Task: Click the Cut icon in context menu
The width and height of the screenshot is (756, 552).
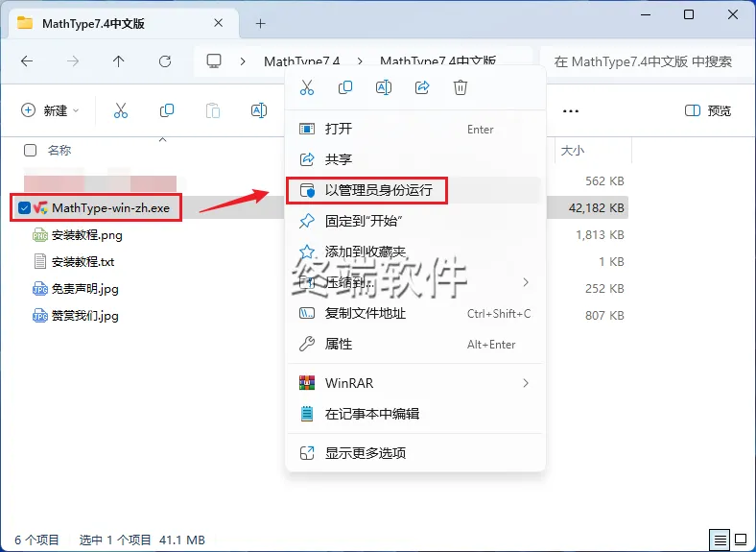Action: coord(307,87)
